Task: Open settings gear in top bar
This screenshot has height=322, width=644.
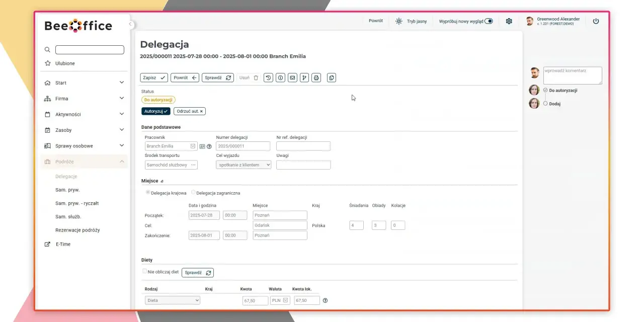Action: (x=509, y=21)
